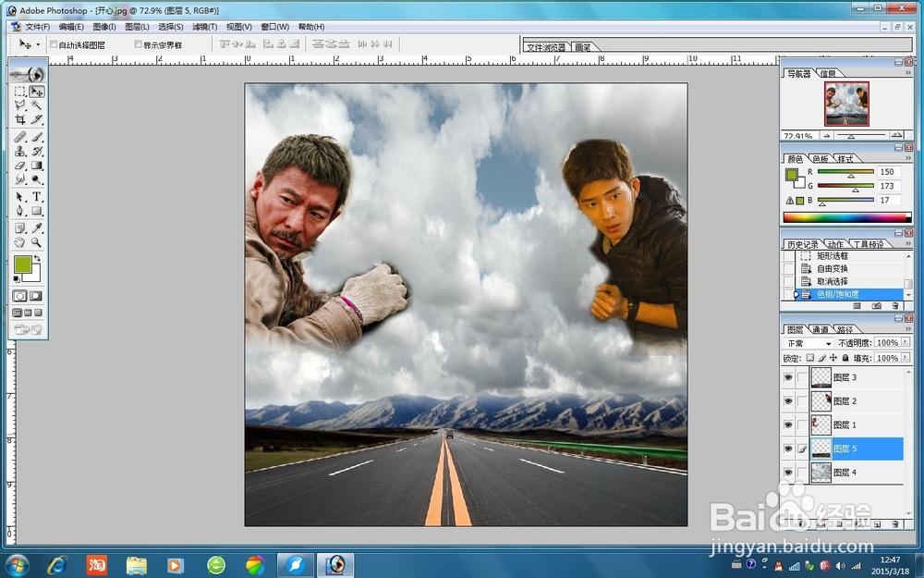Reset default foreground and background colors
The height and width of the screenshot is (578, 924).
[x=17, y=278]
